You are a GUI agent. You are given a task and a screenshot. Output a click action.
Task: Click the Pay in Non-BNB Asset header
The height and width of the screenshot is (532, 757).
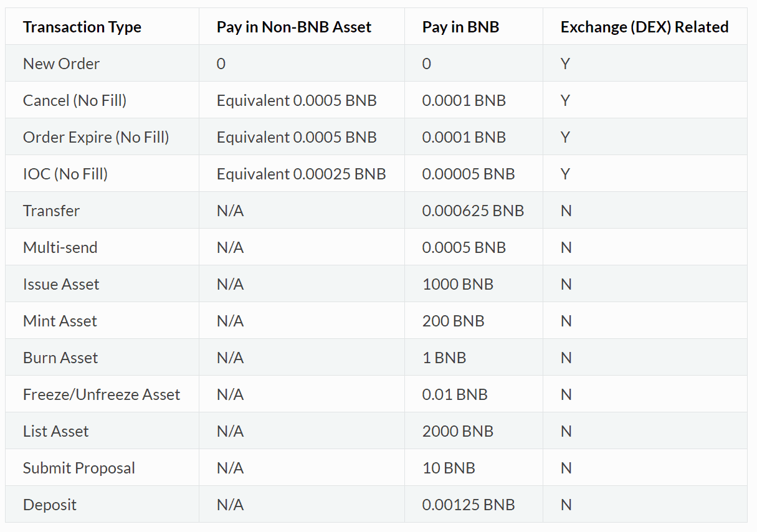click(293, 27)
